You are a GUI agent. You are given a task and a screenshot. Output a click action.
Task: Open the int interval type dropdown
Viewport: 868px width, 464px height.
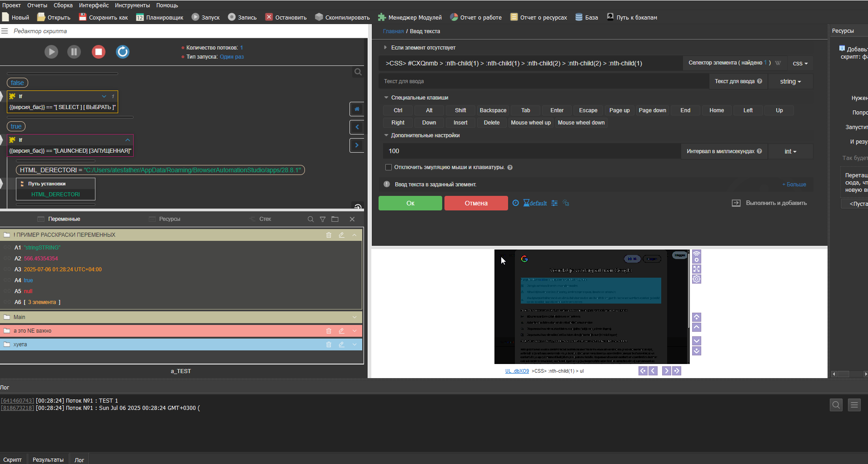[x=790, y=152]
